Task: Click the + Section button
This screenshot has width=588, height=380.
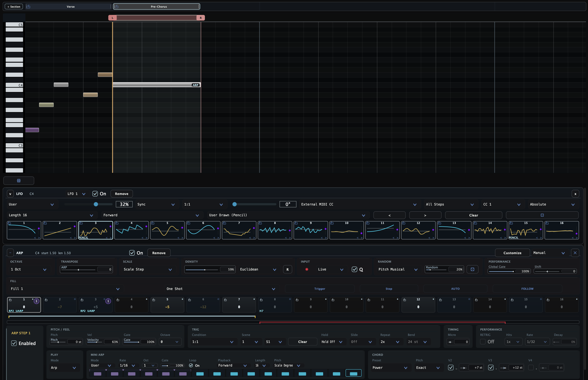Action: [14, 7]
